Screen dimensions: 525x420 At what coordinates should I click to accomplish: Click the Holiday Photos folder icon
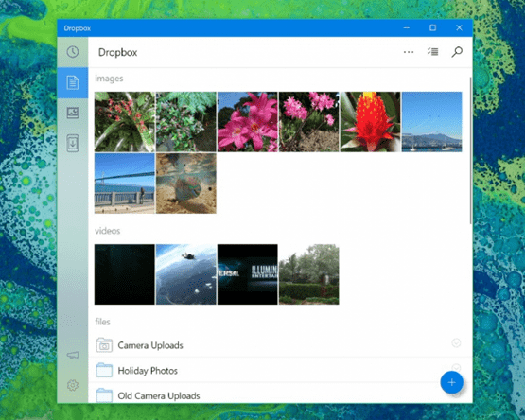[x=104, y=370]
